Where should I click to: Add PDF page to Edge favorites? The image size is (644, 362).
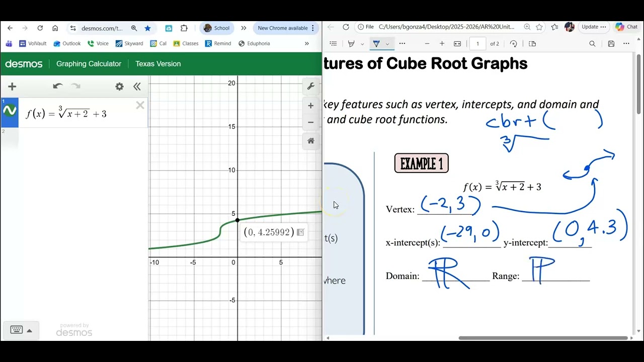(539, 27)
